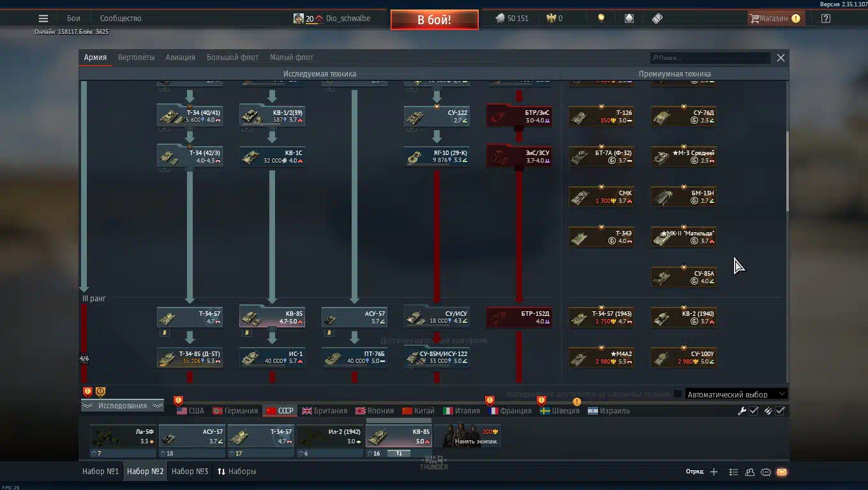
Task: Close the research tree window
Action: pyautogui.click(x=781, y=58)
